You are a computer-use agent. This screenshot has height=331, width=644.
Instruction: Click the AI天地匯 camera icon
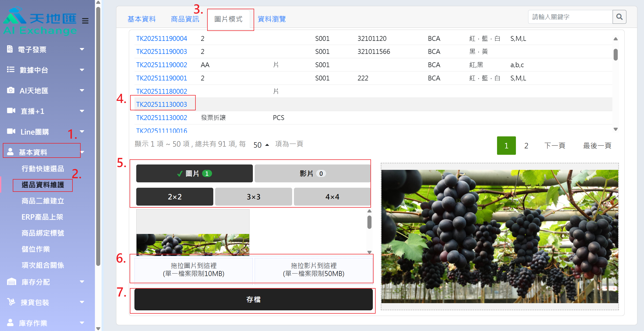10,90
